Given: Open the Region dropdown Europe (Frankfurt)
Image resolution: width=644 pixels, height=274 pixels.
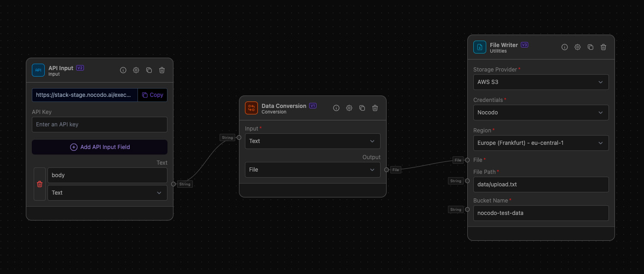Looking at the screenshot, I should point(541,143).
